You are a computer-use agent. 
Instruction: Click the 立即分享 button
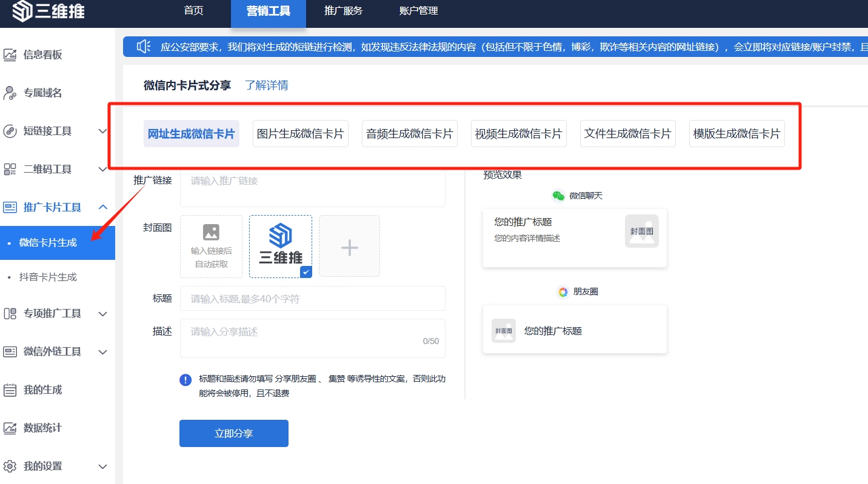coord(234,433)
